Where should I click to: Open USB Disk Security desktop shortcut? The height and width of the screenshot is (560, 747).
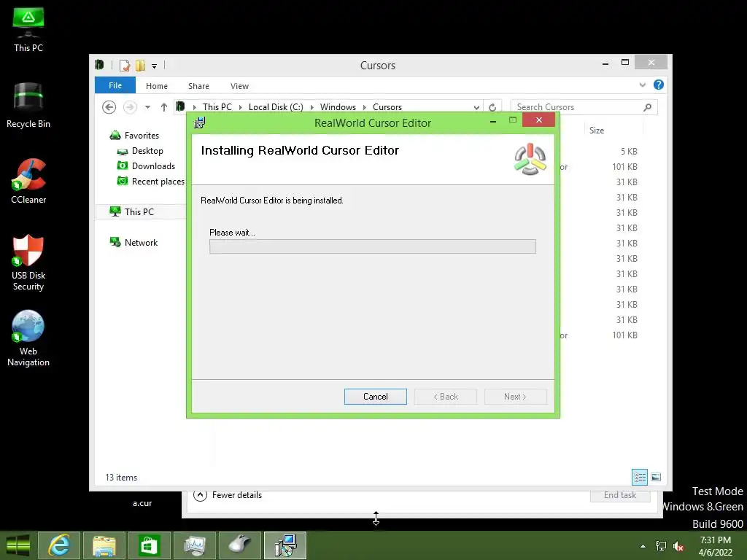click(28, 262)
